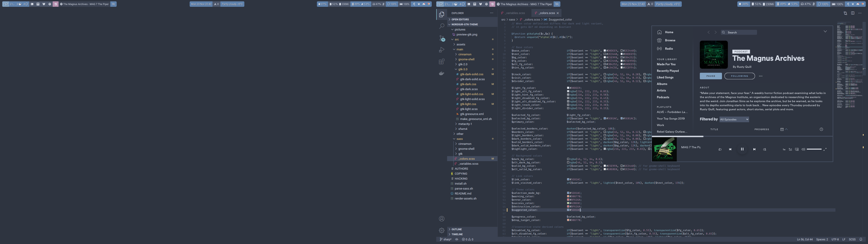Click the color swatch beside $warning_color

coord(568,197)
